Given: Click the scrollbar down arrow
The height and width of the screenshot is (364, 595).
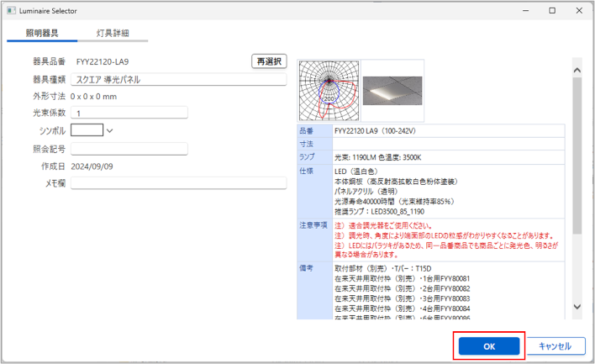Looking at the screenshot, I should pyautogui.click(x=577, y=307).
